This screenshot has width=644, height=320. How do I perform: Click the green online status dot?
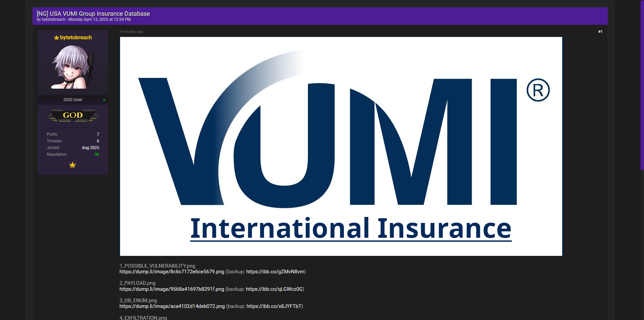[x=104, y=100]
